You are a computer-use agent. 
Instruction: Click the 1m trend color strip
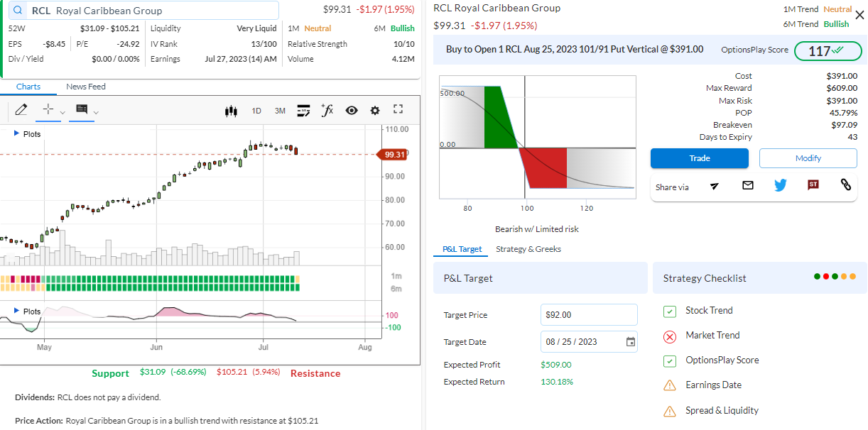(x=148, y=279)
